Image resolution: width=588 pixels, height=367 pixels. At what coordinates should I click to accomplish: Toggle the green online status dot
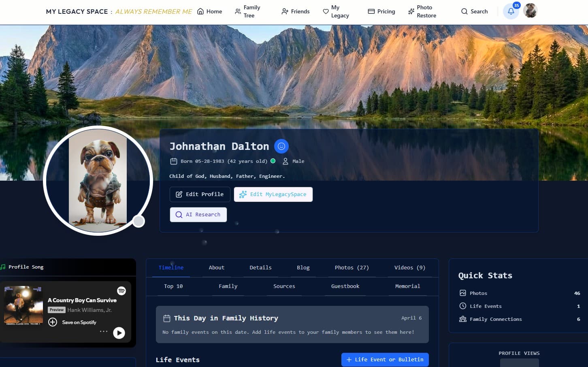[273, 161]
